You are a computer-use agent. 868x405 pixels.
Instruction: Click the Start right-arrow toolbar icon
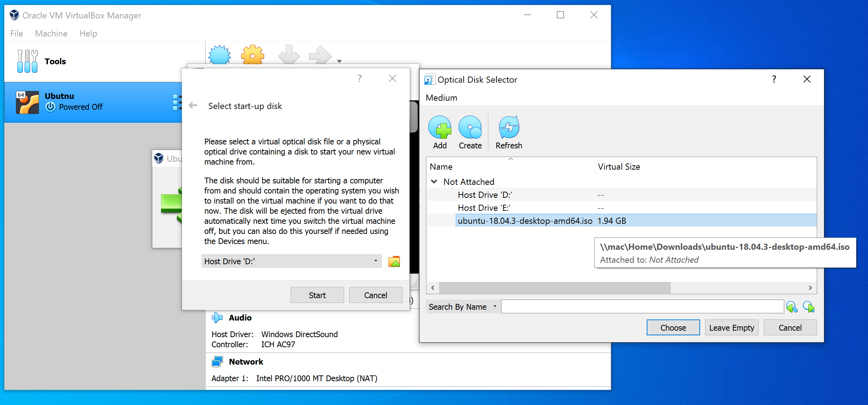point(320,55)
